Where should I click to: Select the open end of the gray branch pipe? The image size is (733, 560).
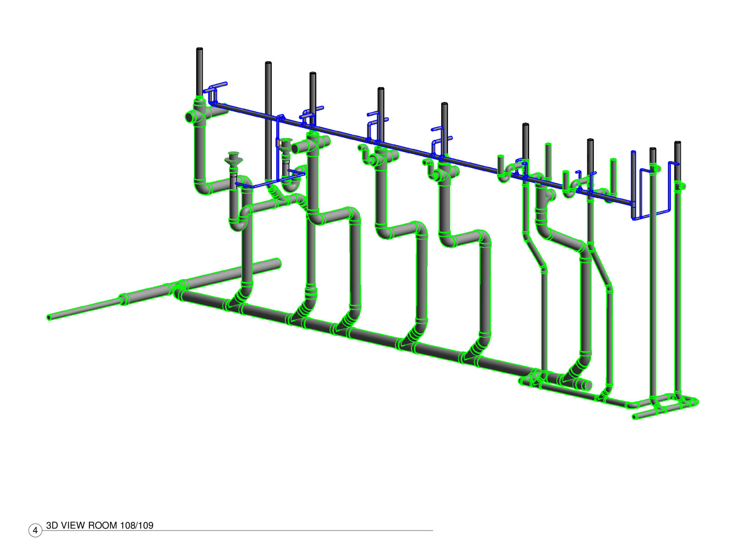[278, 263]
